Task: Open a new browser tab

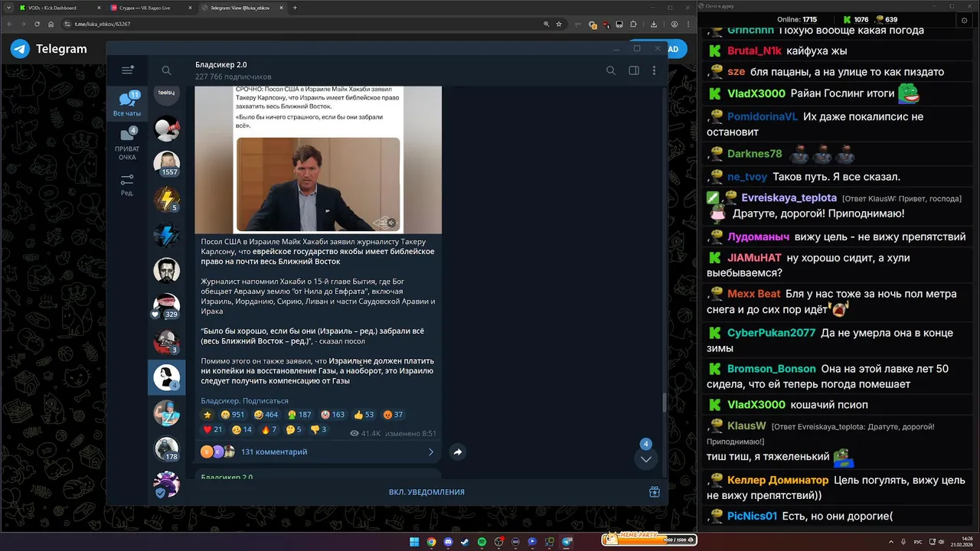Action: [x=296, y=8]
